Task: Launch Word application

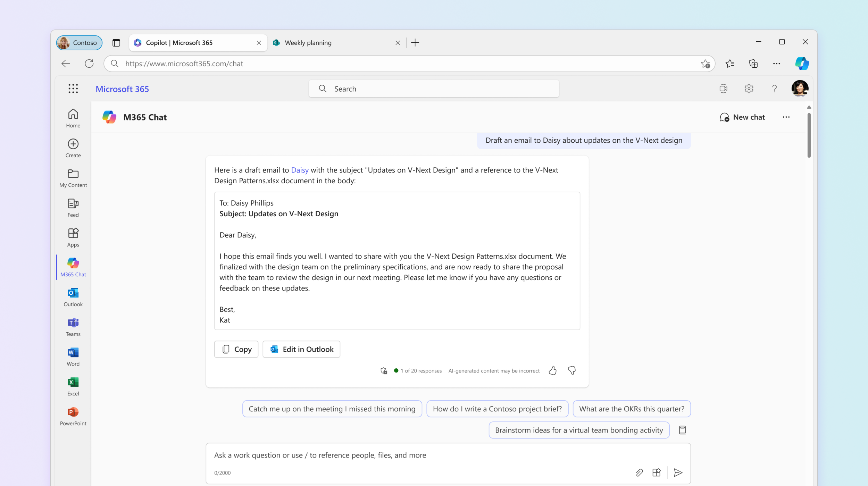Action: pos(73,356)
